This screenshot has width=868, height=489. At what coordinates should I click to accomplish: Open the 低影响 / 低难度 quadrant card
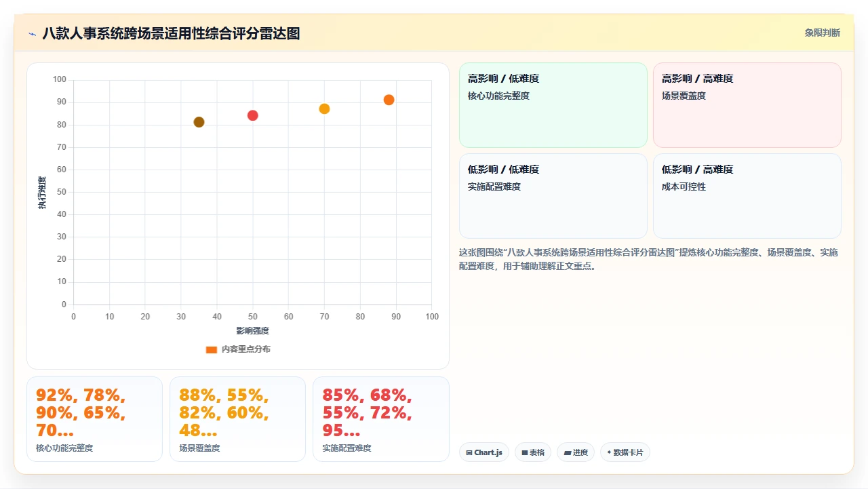(x=553, y=196)
